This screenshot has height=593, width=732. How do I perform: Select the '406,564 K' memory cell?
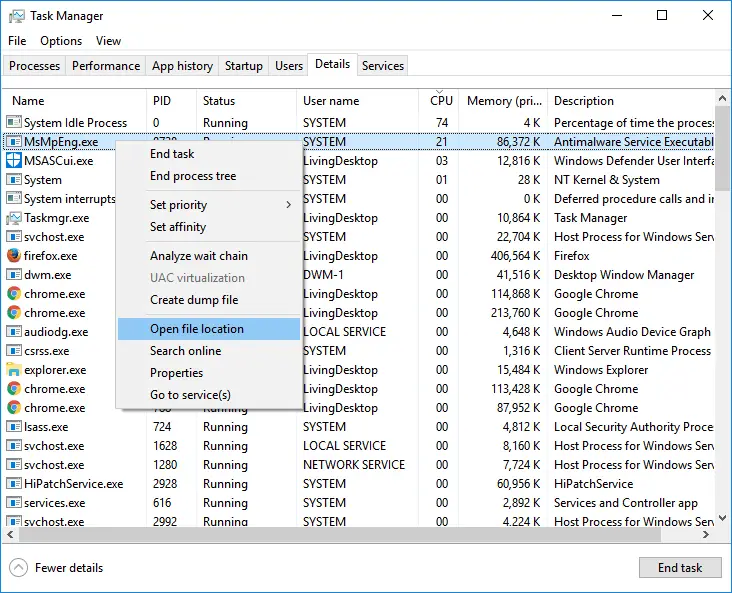[515, 255]
